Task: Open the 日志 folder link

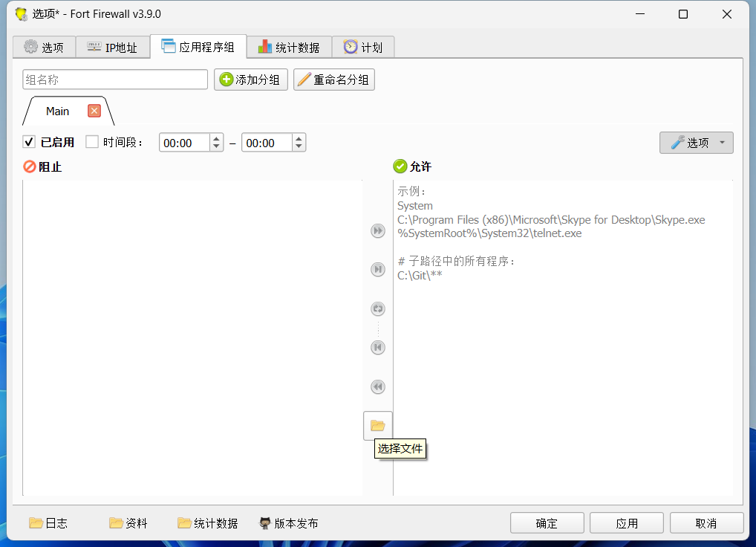Action: [x=48, y=523]
